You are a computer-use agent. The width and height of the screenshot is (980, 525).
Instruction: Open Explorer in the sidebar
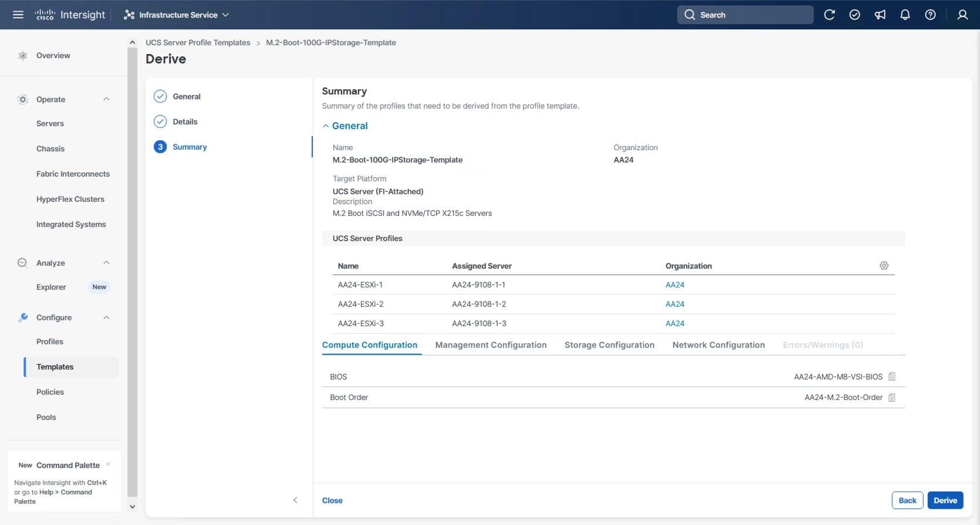(x=51, y=287)
